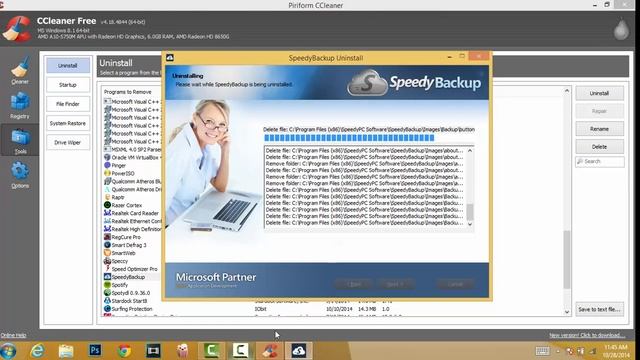
Task: Click the Surfing Protection icon in list
Action: click(107, 309)
